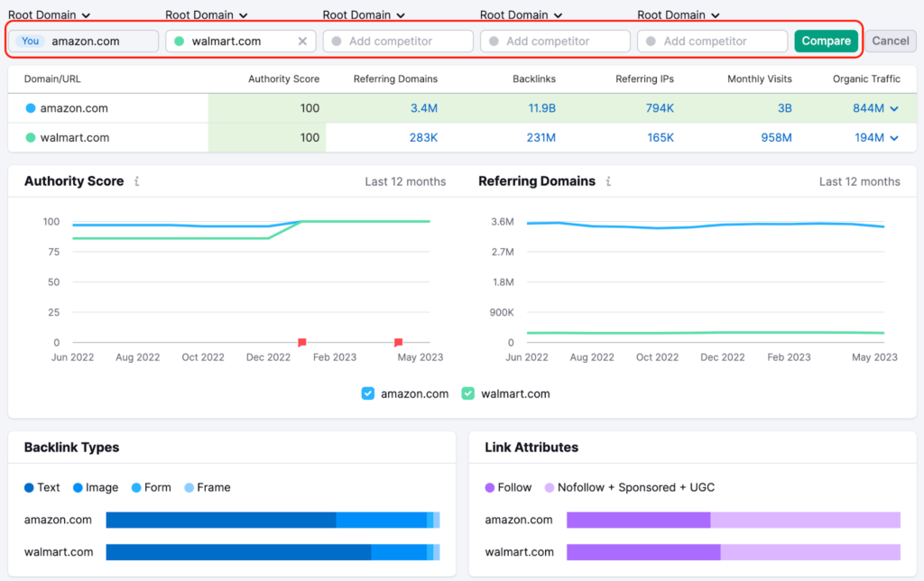This screenshot has width=924, height=581.
Task: Click the Text backlink type legend dot
Action: (29, 488)
